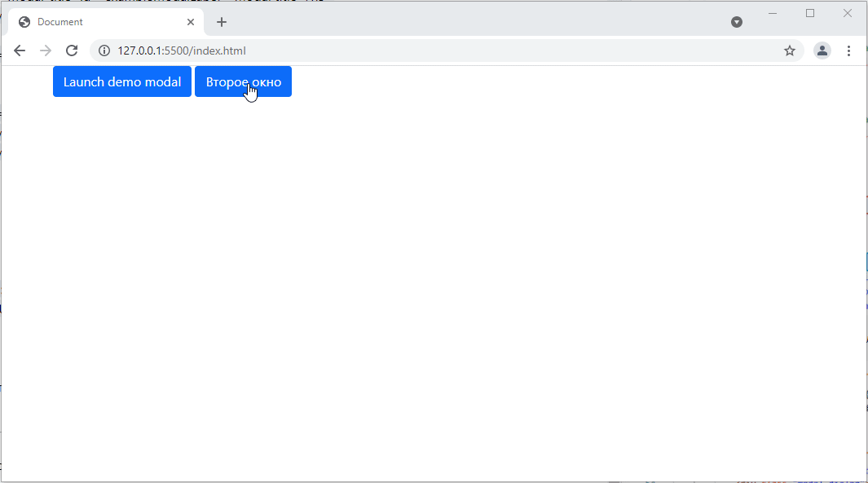Expand the tab search dropdown arrow
The image size is (868, 483).
[737, 22]
